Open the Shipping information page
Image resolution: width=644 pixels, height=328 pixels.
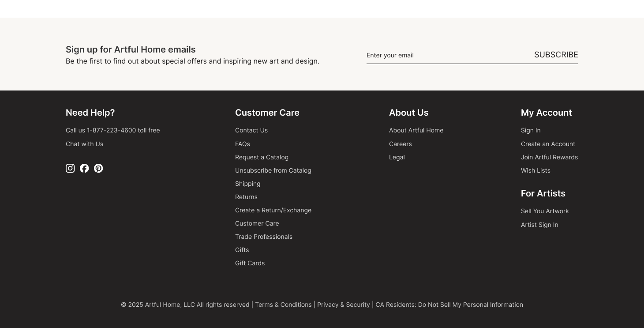247,184
